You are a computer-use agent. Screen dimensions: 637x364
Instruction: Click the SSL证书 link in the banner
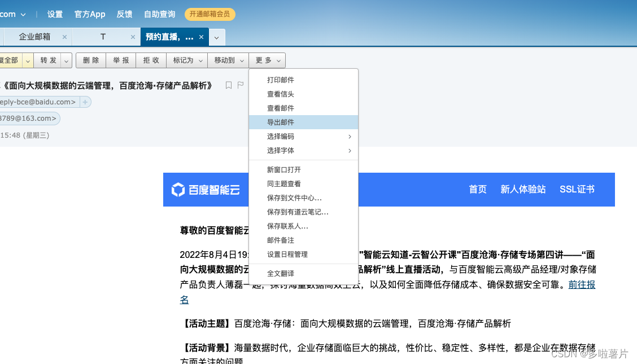577,190
